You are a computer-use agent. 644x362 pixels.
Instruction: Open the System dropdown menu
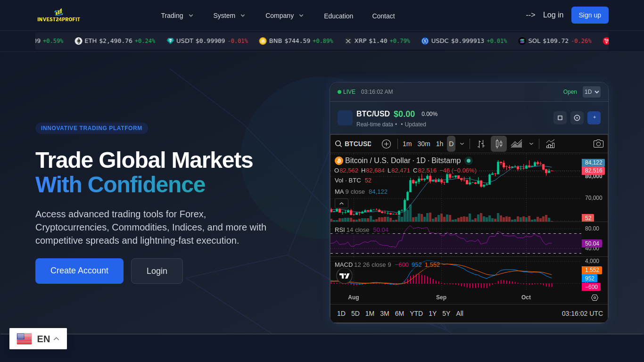[229, 16]
